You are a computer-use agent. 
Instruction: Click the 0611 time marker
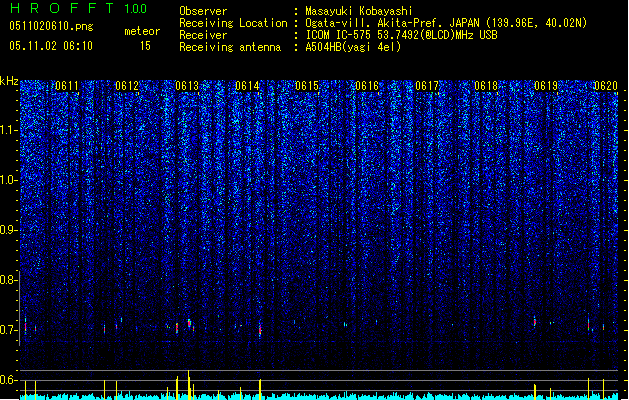pos(67,86)
